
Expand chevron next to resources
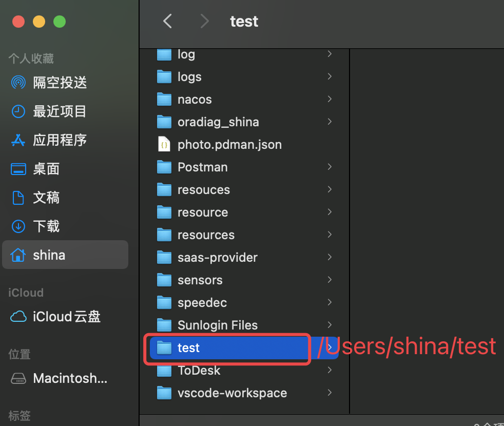tap(329, 235)
